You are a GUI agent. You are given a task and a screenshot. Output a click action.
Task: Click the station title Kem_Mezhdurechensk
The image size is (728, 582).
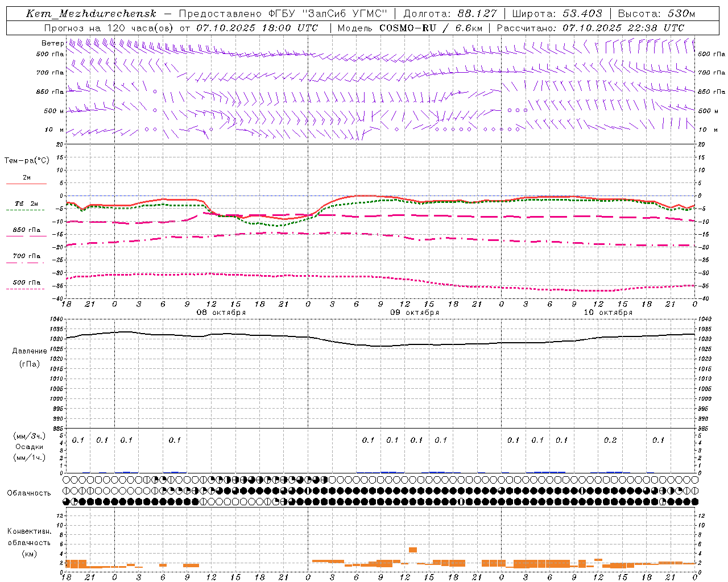pyautogui.click(x=91, y=14)
